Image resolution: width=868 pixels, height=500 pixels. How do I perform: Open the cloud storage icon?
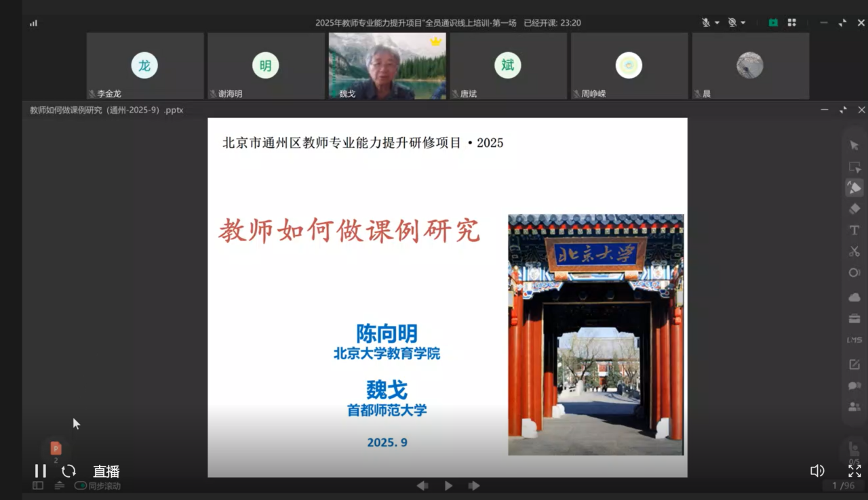point(854,297)
